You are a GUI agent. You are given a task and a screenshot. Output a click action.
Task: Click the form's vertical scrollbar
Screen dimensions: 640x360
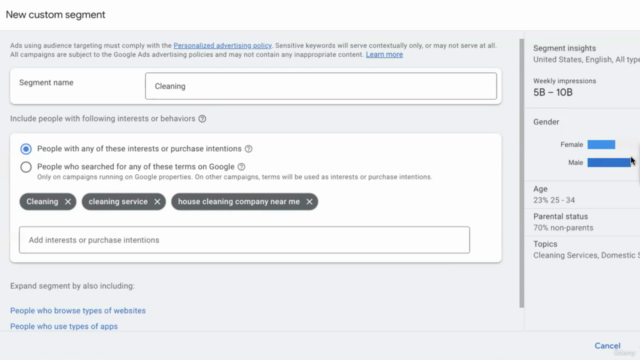pyautogui.click(x=521, y=173)
